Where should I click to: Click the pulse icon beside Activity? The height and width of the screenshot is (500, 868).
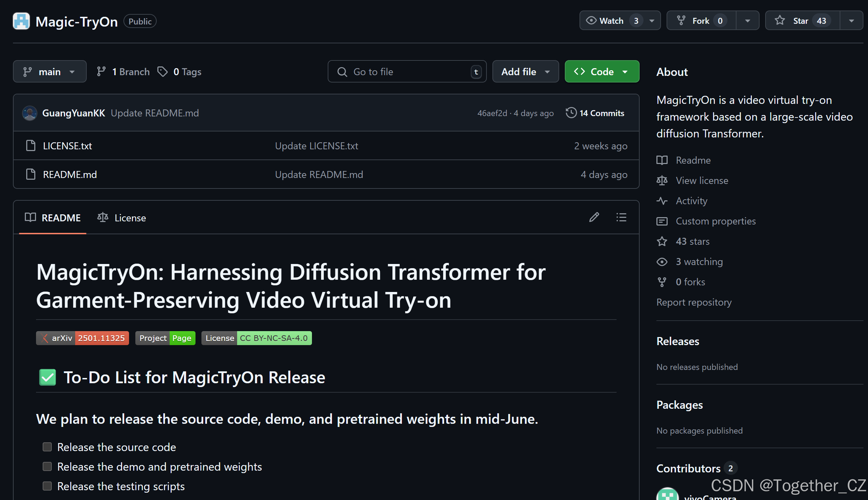pyautogui.click(x=662, y=201)
